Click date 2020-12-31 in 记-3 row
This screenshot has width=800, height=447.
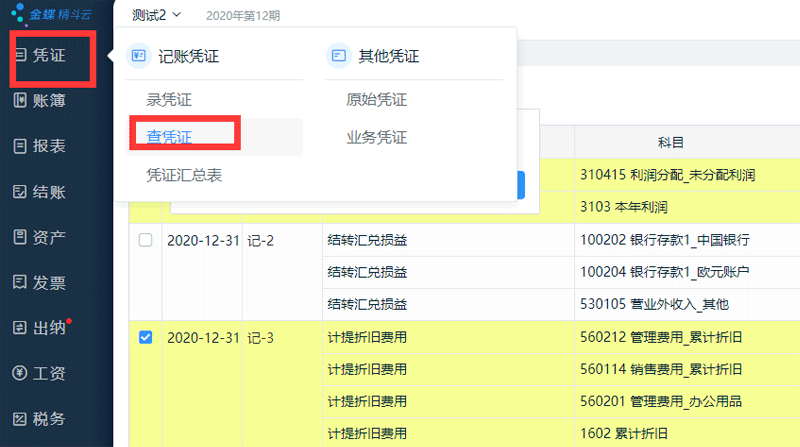click(x=203, y=338)
